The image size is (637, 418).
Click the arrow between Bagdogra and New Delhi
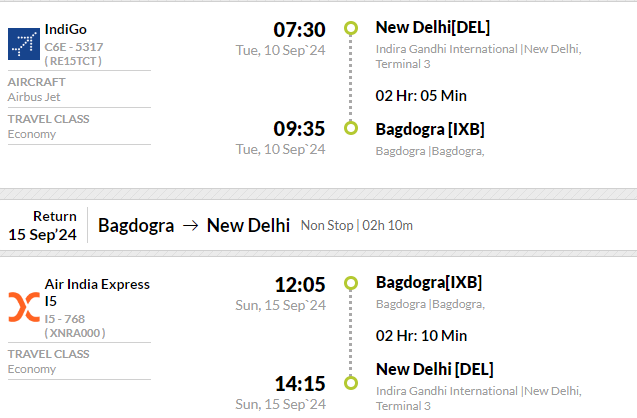pos(191,225)
